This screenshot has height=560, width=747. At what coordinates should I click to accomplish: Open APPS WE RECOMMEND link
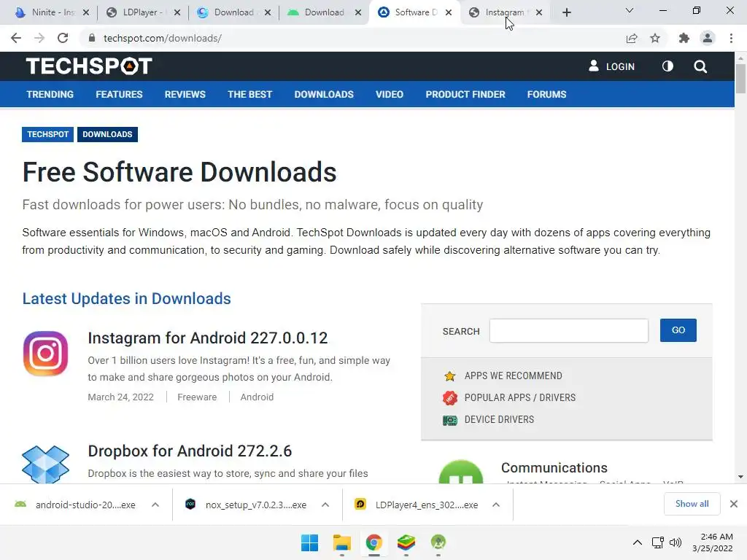click(x=513, y=376)
